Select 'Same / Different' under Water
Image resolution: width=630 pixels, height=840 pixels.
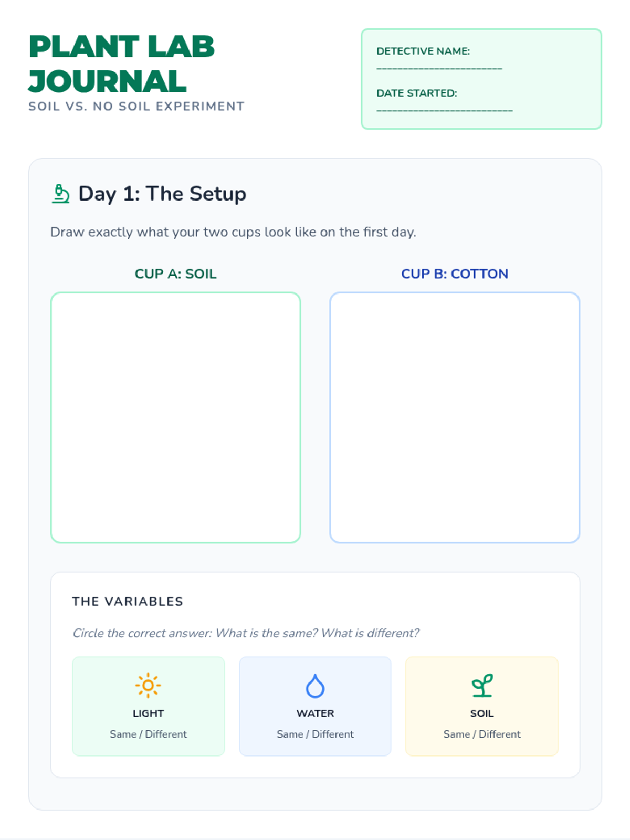[315, 734]
